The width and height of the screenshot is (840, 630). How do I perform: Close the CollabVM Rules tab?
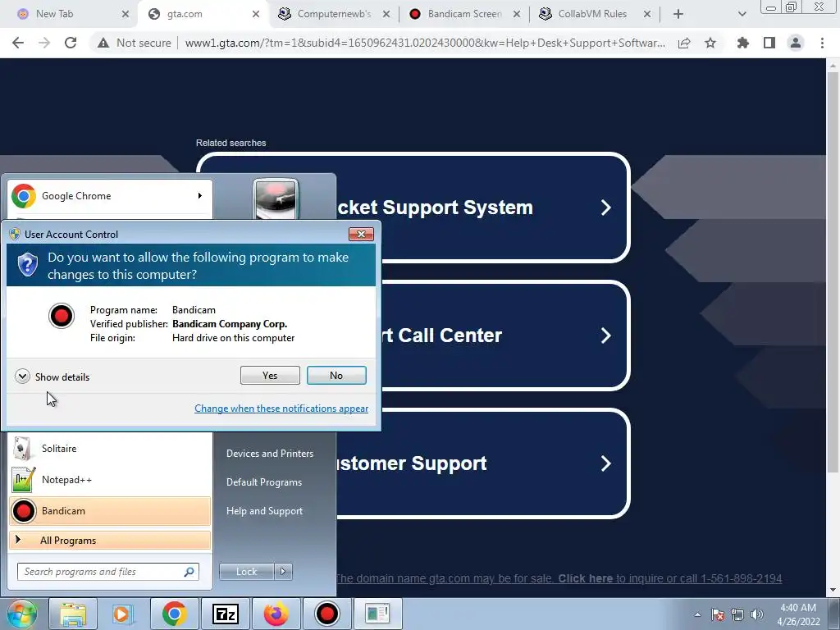(647, 14)
